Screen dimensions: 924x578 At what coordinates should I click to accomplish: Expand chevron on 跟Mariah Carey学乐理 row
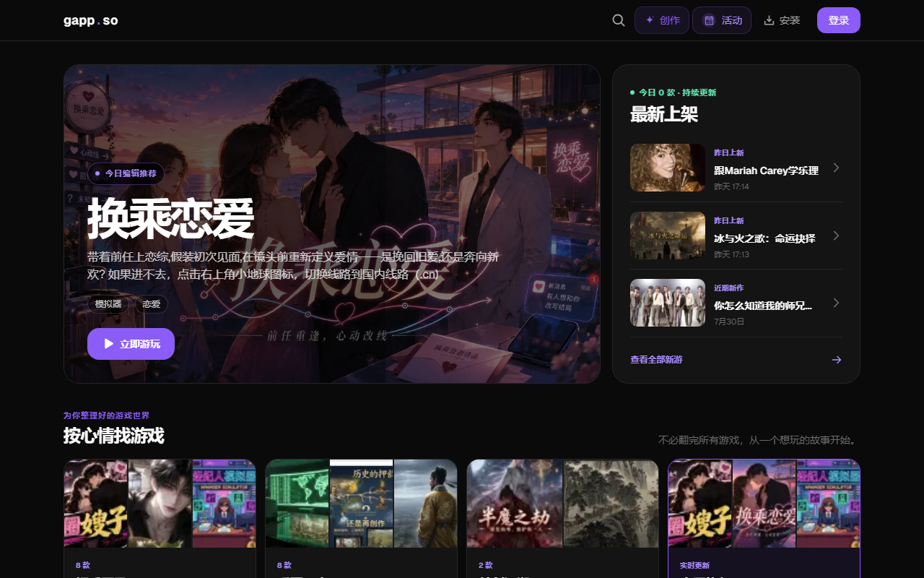[x=836, y=168]
